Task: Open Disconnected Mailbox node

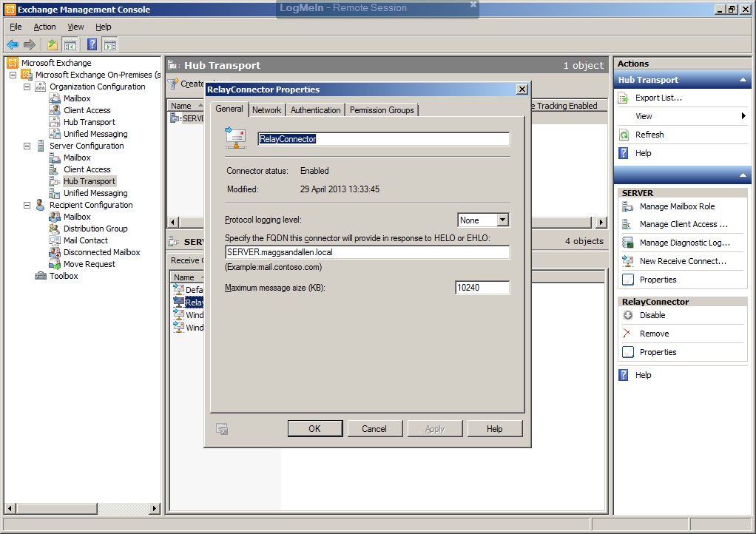Action: (102, 252)
